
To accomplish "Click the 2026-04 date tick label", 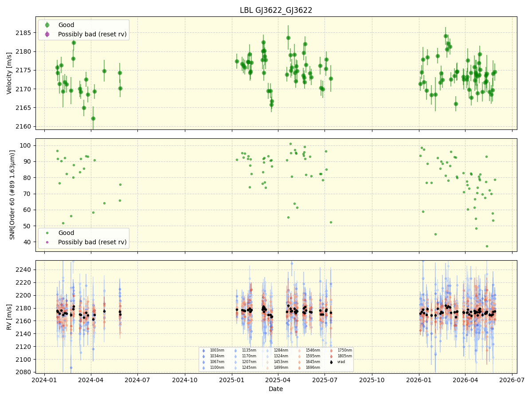I will (465, 380).
